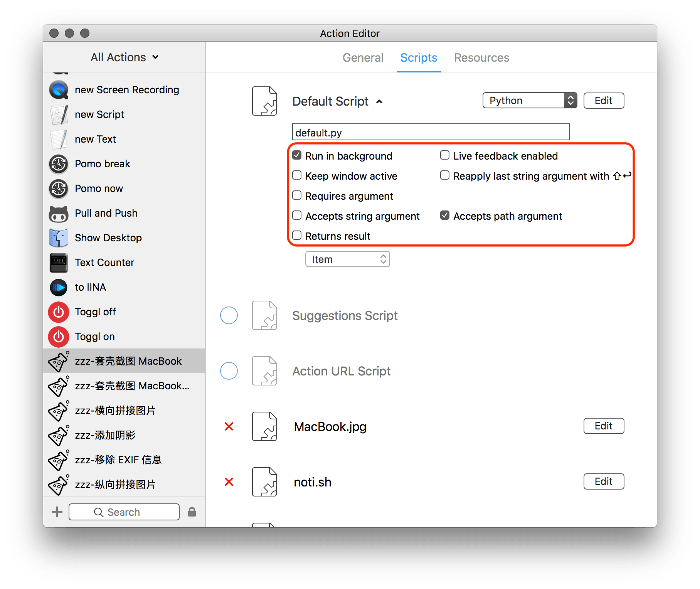This screenshot has width=700, height=589.
Task: Open the Python language dropdown
Action: coord(530,101)
